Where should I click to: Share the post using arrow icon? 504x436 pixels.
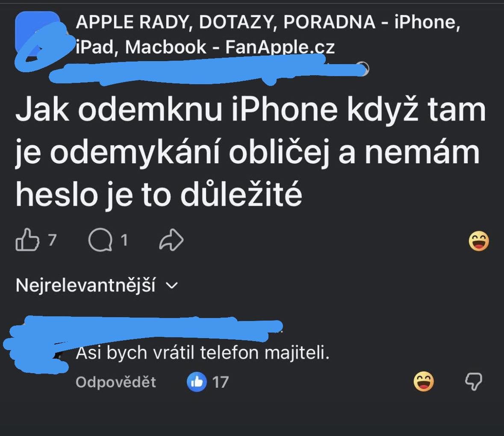pyautogui.click(x=171, y=240)
